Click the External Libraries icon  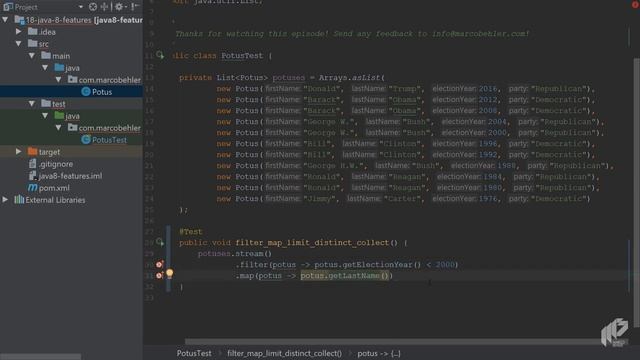tap(19, 200)
